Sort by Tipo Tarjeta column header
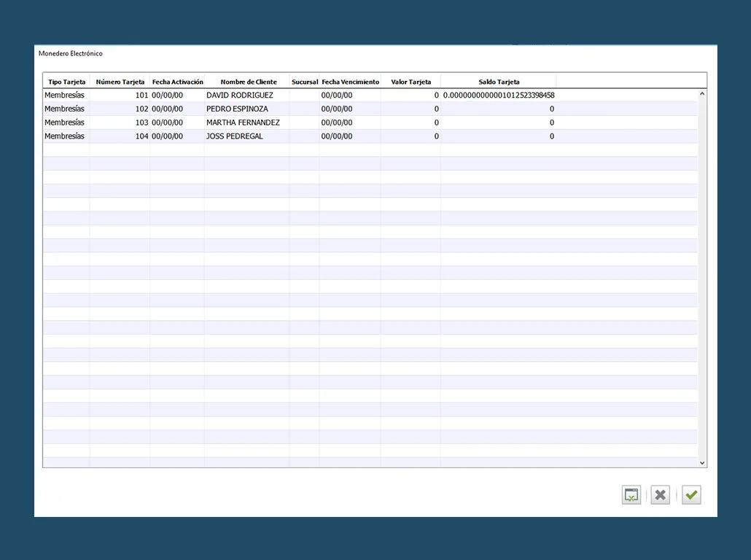Viewport: 751px width, 560px height. click(x=66, y=82)
